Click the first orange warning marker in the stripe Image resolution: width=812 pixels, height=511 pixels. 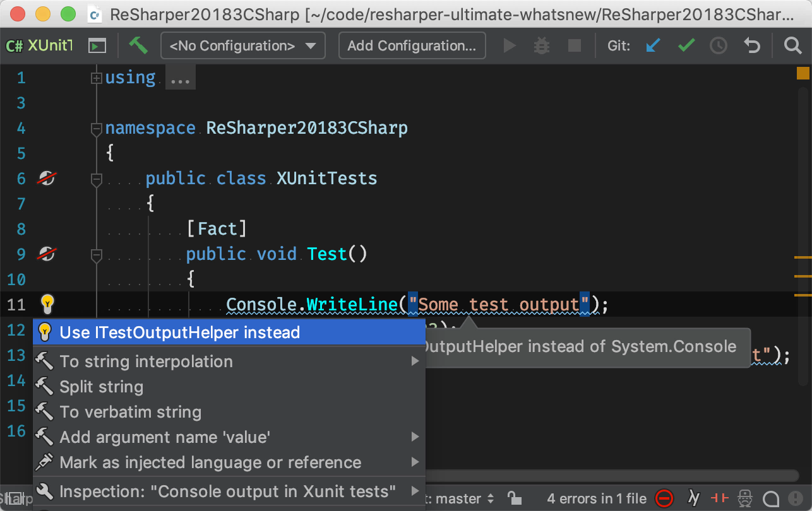pos(803,257)
